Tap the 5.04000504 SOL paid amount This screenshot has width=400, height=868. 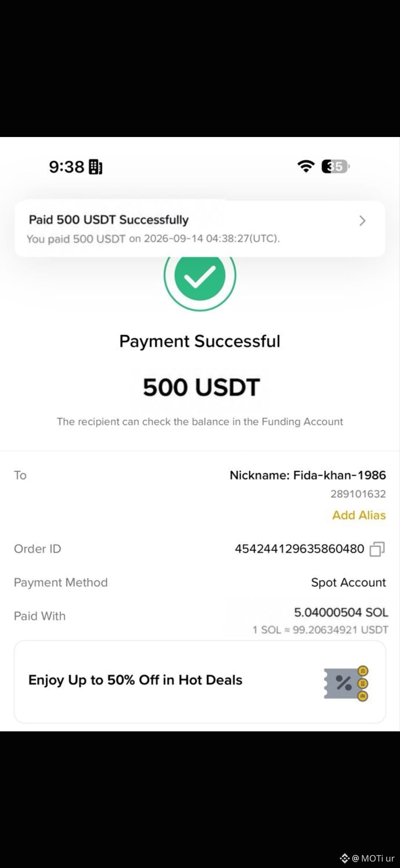pos(341,612)
